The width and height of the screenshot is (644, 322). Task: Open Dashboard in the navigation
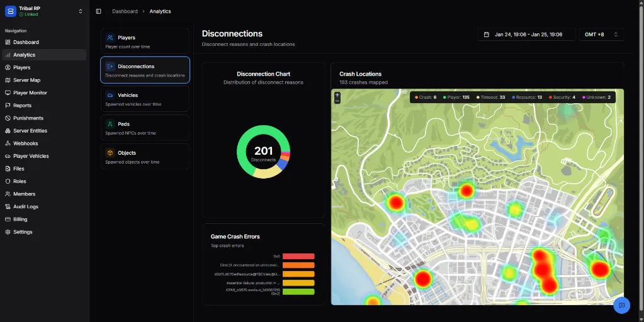coord(44,42)
